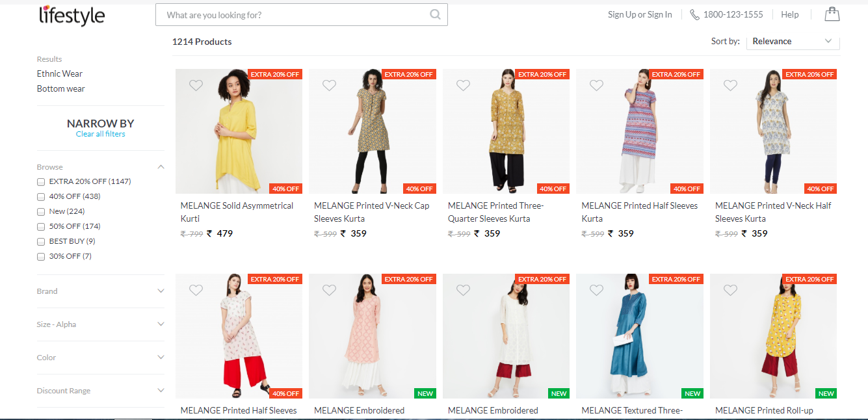The width and height of the screenshot is (868, 420).
Task: Open blue Textured Three-quarter kurta image
Action: 640,336
